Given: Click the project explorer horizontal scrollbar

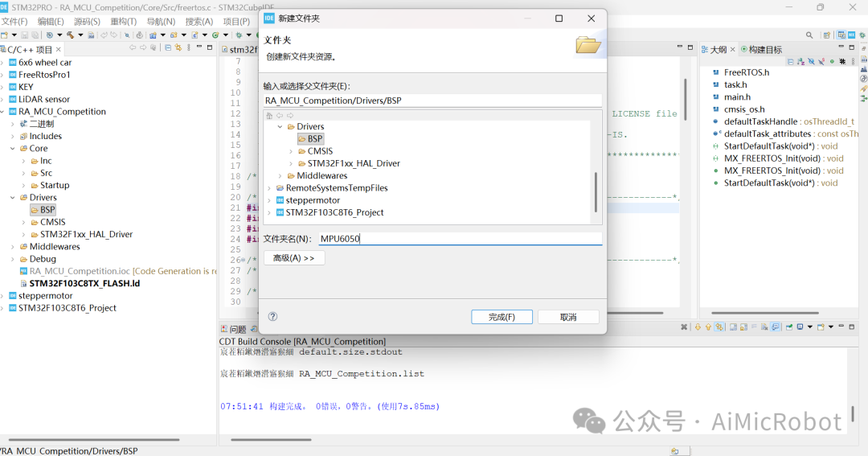Looking at the screenshot, I should pyautogui.click(x=94, y=439).
